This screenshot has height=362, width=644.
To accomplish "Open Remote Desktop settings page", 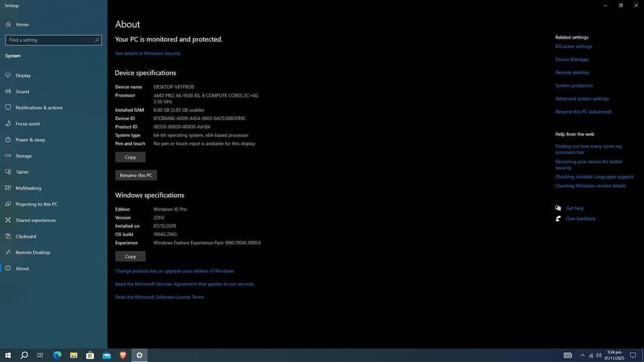I will pos(33,252).
